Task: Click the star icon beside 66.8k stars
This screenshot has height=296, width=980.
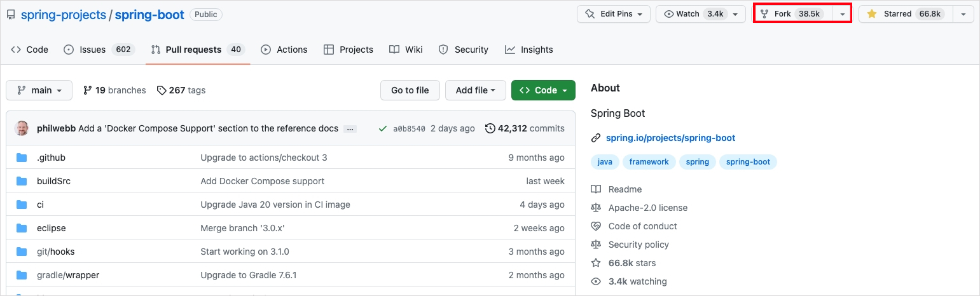Action: pos(596,263)
